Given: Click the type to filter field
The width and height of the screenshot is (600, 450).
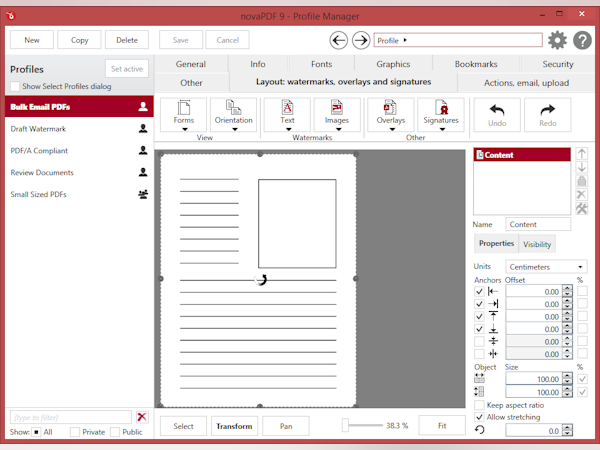Looking at the screenshot, I should click(x=71, y=417).
